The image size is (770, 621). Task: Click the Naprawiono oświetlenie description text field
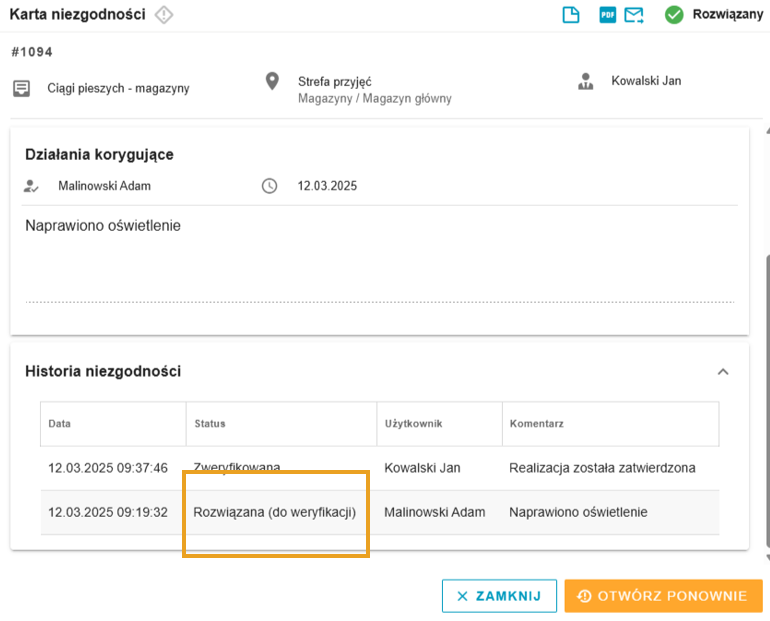pos(380,260)
